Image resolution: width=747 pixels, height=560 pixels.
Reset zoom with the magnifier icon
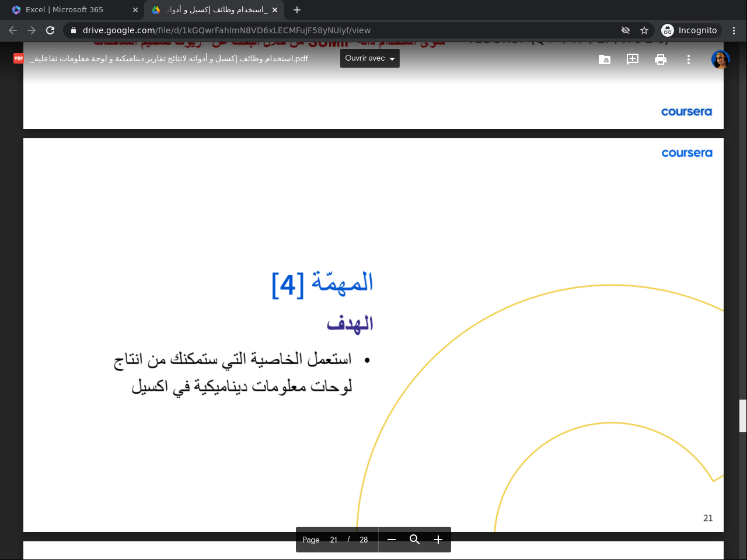pyautogui.click(x=415, y=540)
